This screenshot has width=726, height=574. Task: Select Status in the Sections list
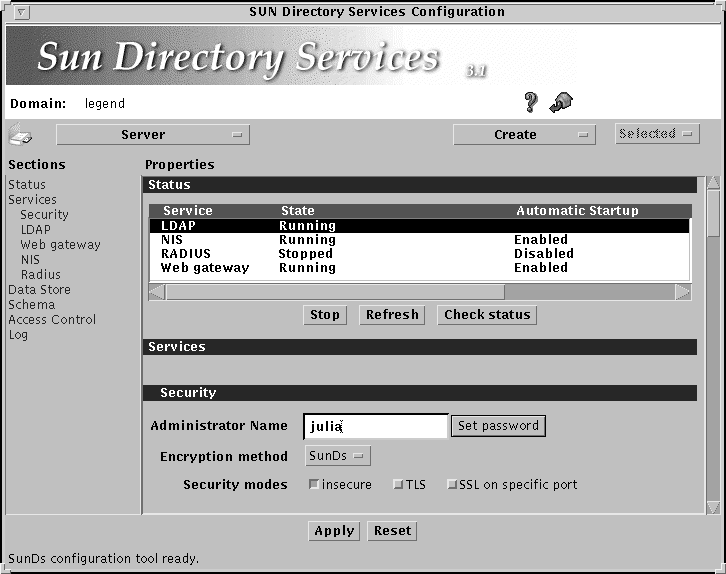click(27, 185)
